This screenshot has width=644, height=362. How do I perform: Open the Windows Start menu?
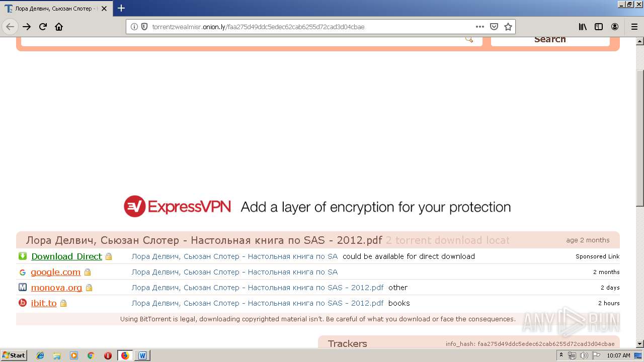point(14,355)
